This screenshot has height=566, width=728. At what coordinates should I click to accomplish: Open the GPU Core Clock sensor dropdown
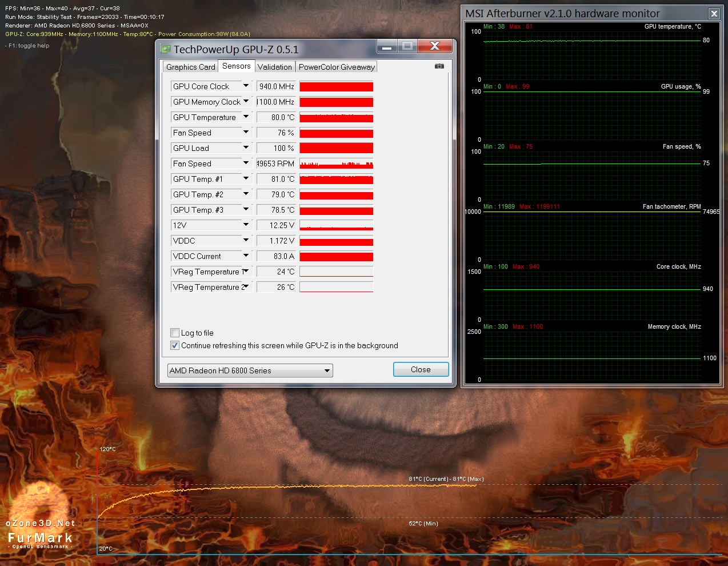246,86
